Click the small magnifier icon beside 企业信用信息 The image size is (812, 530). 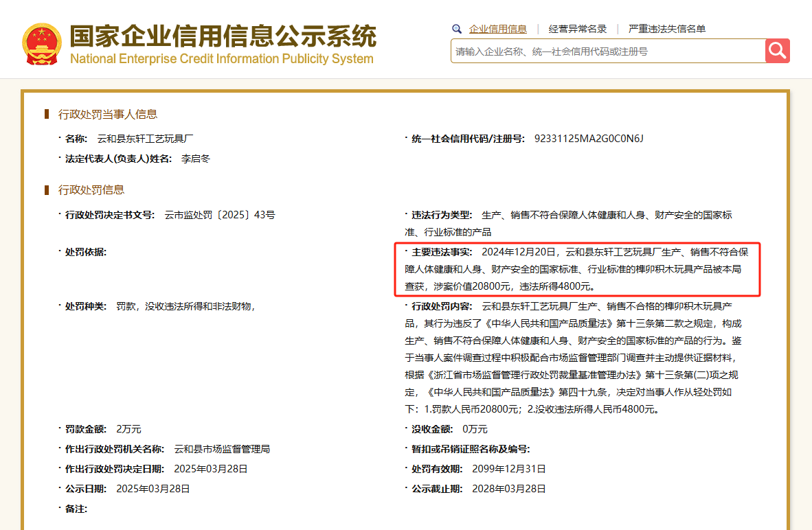(x=456, y=29)
